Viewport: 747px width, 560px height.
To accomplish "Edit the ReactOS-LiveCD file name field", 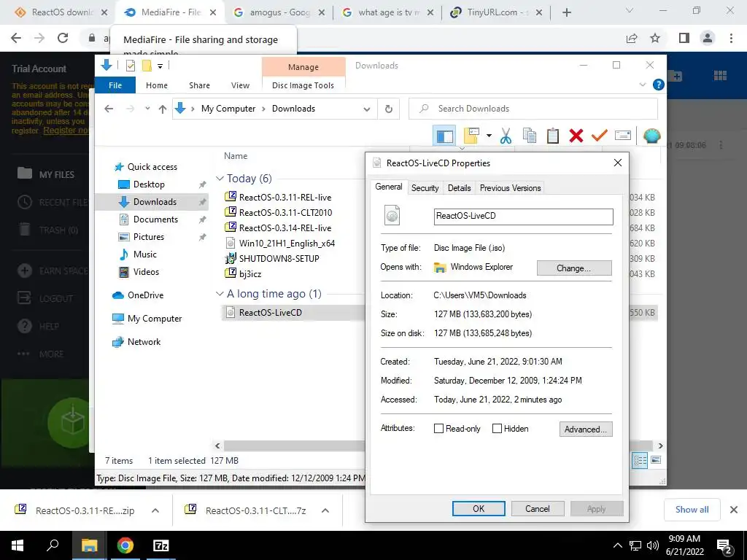I will coord(523,217).
